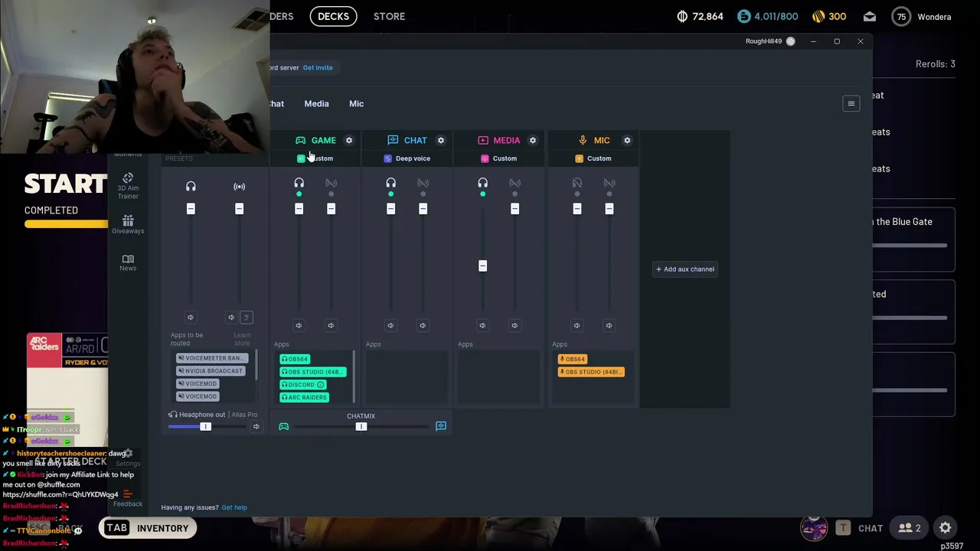Switch to the Mic tab

356,103
